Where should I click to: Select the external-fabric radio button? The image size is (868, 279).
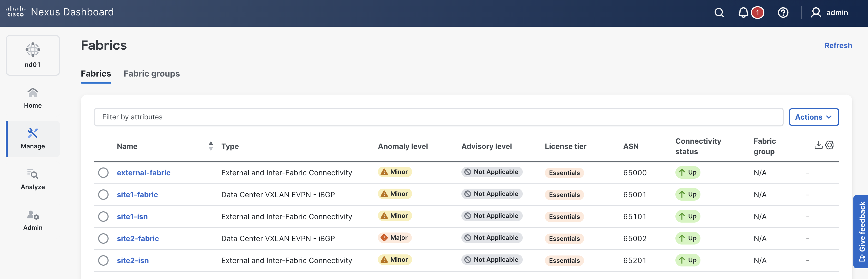coord(103,173)
